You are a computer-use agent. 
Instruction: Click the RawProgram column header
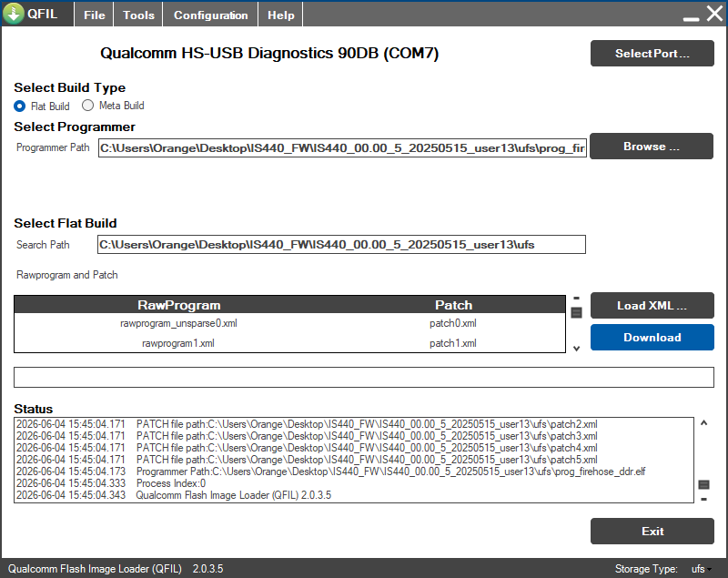coord(178,305)
